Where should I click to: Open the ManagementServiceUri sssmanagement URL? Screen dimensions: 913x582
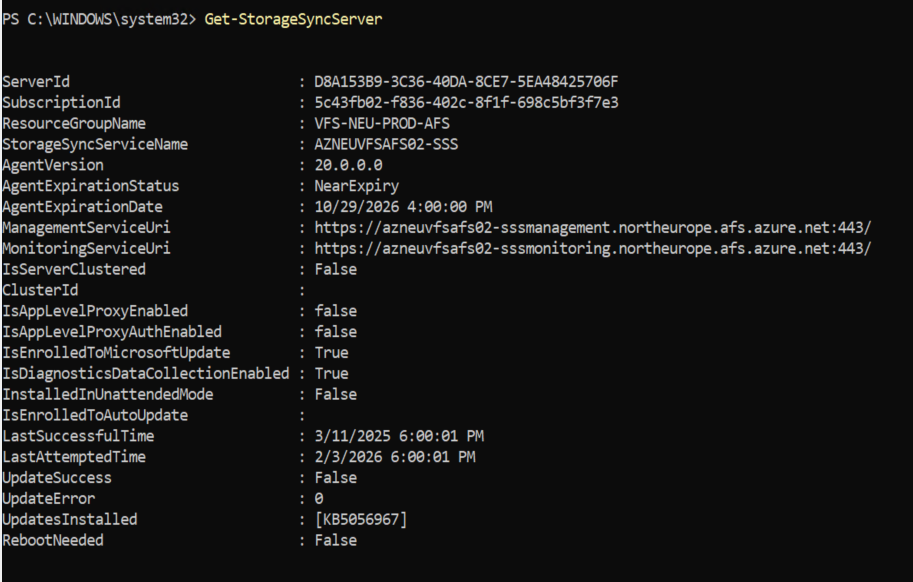(593, 228)
